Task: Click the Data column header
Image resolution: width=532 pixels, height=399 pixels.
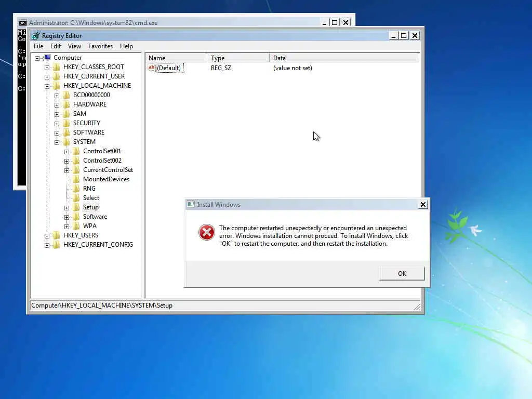Action: [x=344, y=58]
